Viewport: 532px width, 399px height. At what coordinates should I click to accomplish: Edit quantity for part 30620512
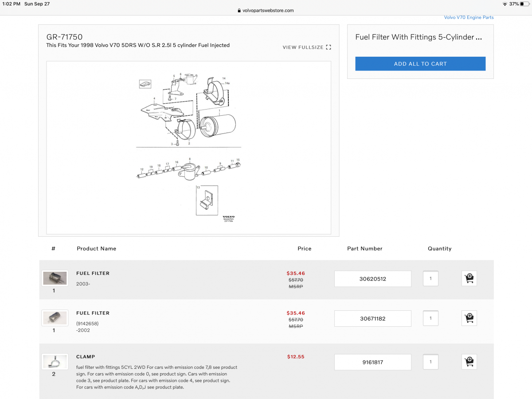pyautogui.click(x=430, y=279)
